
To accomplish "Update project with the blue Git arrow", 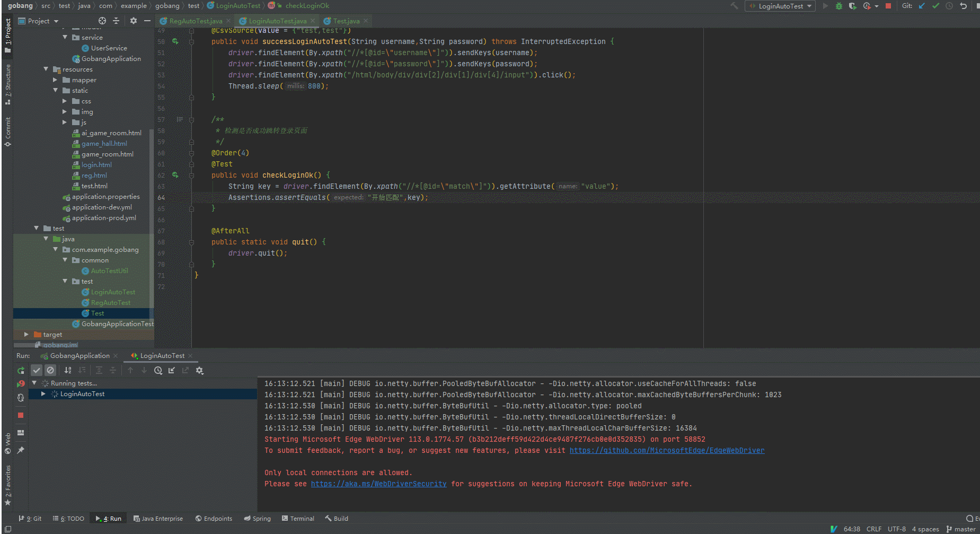I will click(922, 6).
